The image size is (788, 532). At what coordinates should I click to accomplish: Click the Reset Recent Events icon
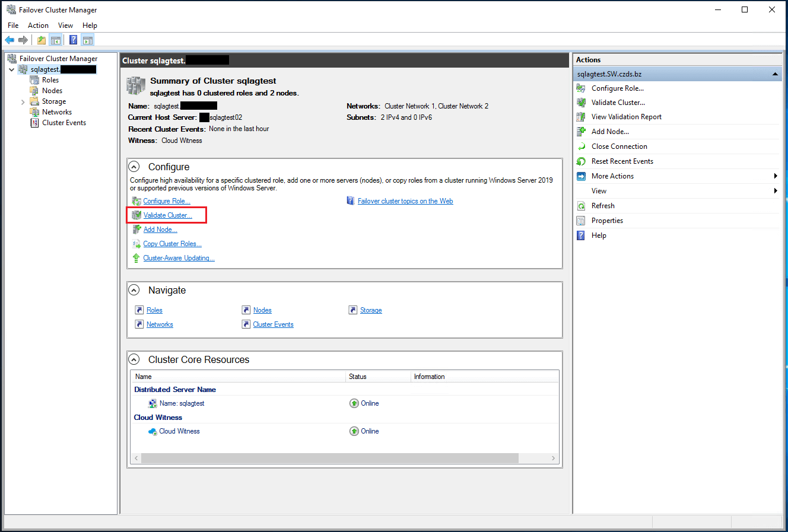tap(581, 161)
